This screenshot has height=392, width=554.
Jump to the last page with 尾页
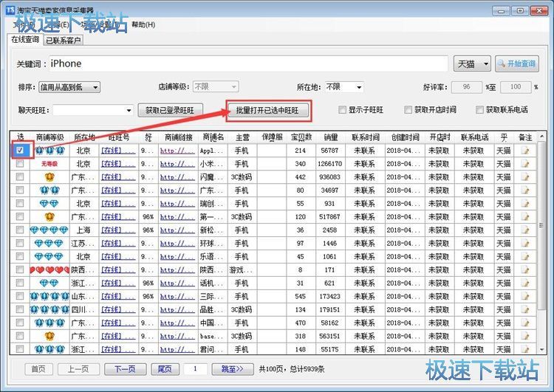(165, 369)
